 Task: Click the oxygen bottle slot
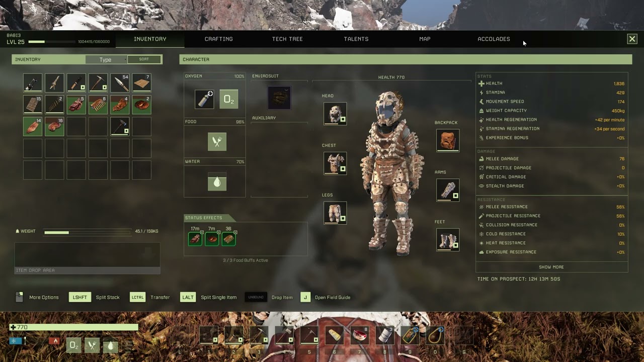204,100
